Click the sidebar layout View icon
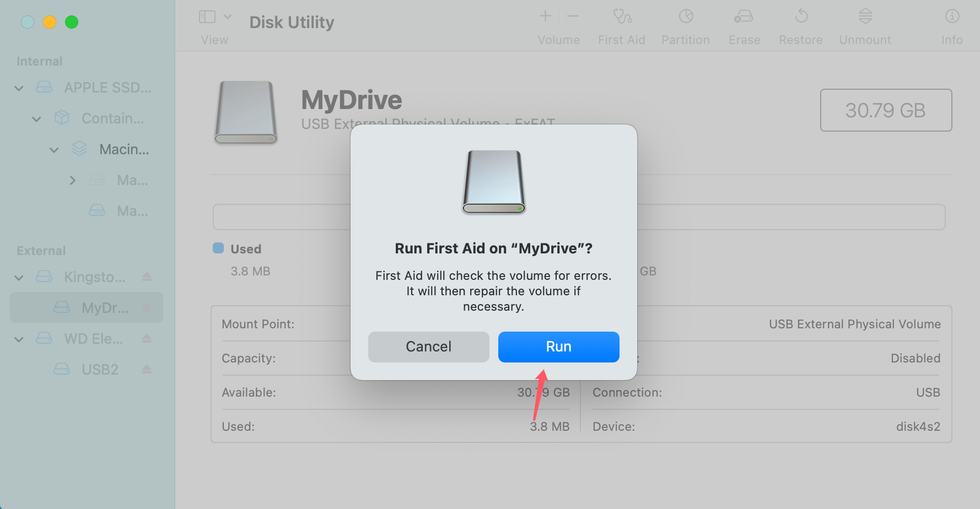The height and width of the screenshot is (509, 980). [206, 17]
